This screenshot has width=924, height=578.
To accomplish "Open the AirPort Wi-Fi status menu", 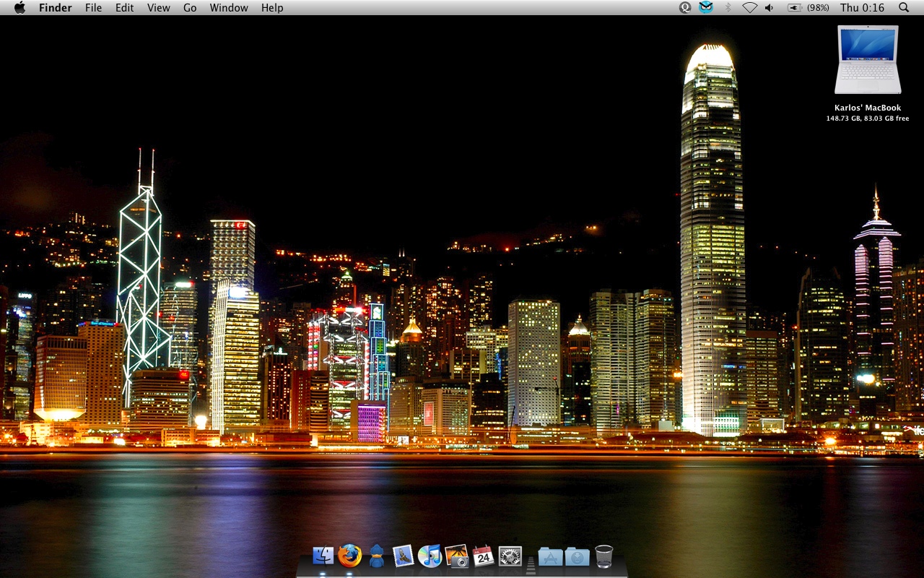I will (749, 8).
